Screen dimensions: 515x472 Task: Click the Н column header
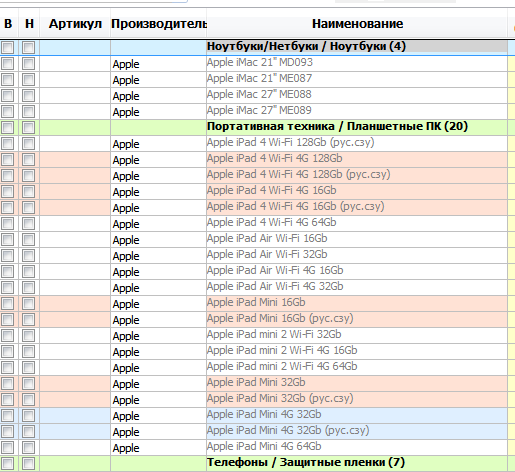(x=29, y=24)
